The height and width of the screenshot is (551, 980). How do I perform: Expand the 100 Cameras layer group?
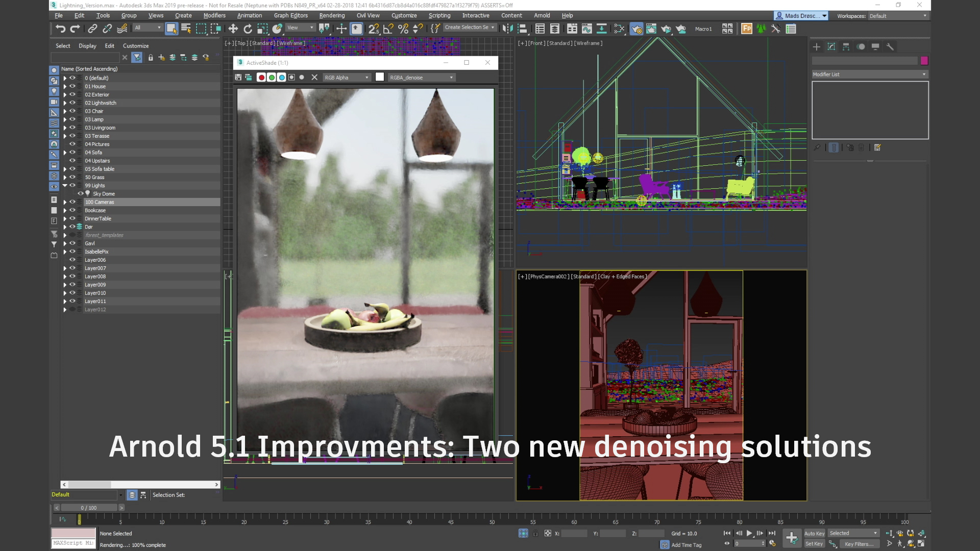click(x=65, y=202)
